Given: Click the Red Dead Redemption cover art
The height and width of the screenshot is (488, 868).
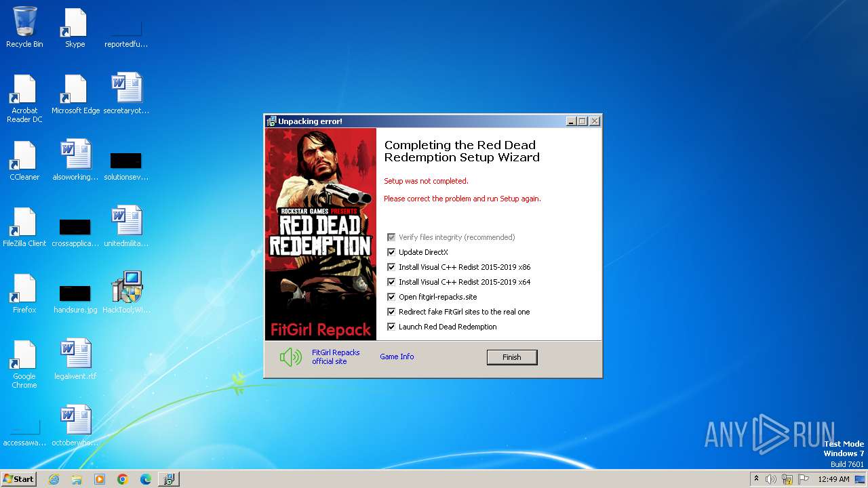Looking at the screenshot, I should click(x=320, y=234).
